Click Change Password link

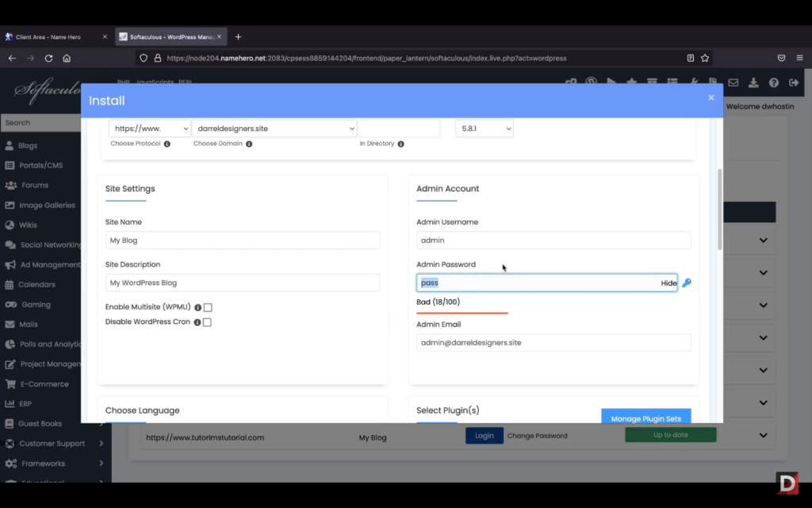pyautogui.click(x=537, y=436)
